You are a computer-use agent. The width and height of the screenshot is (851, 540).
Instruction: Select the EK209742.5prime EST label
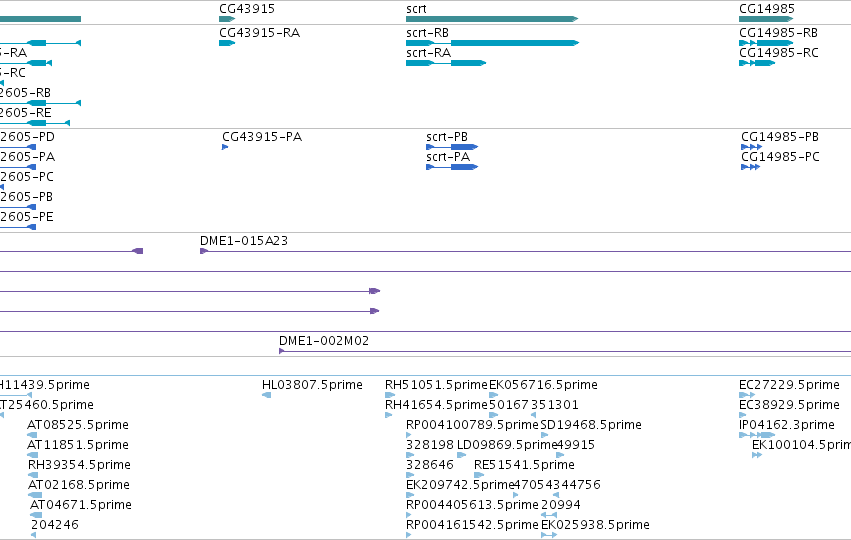click(x=460, y=485)
